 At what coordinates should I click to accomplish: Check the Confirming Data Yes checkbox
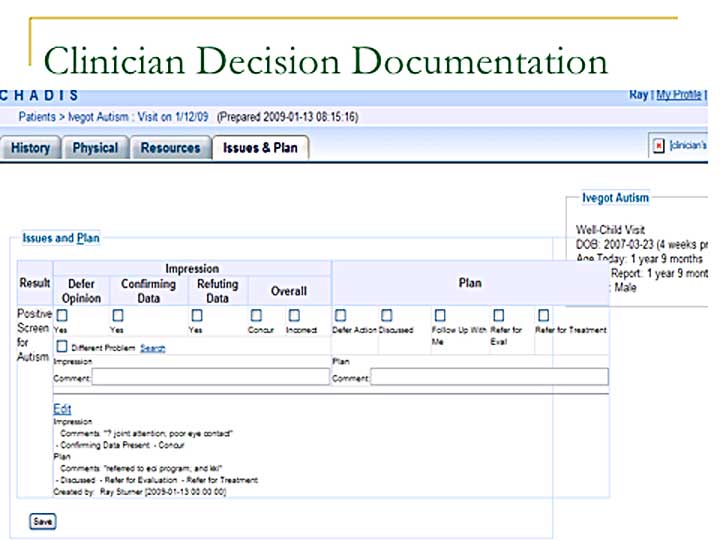coord(118,315)
